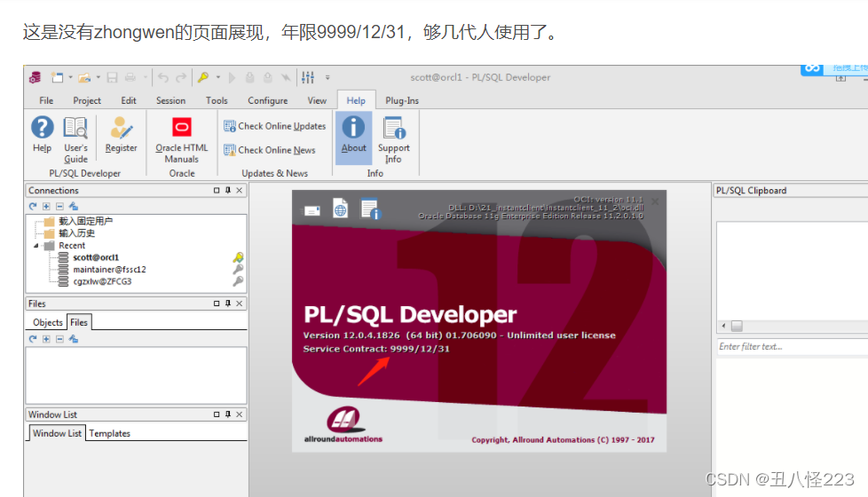Click the PL/SQL Developer application icon
The width and height of the screenshot is (868, 497).
tap(36, 77)
